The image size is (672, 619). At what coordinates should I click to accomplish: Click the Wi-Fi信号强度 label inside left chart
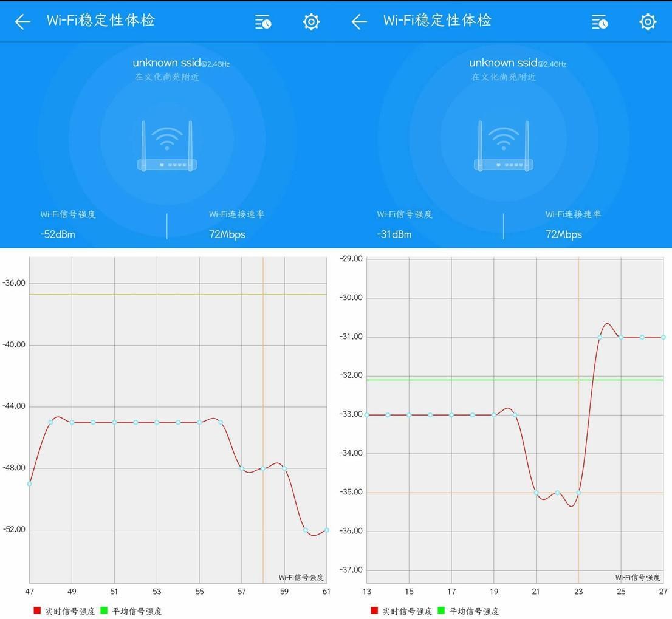point(302,578)
